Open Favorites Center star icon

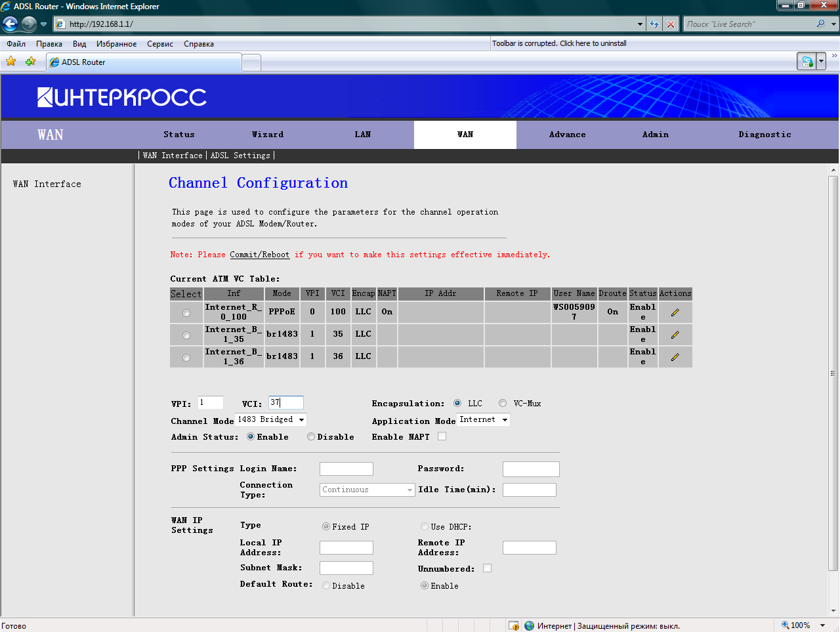(x=11, y=62)
